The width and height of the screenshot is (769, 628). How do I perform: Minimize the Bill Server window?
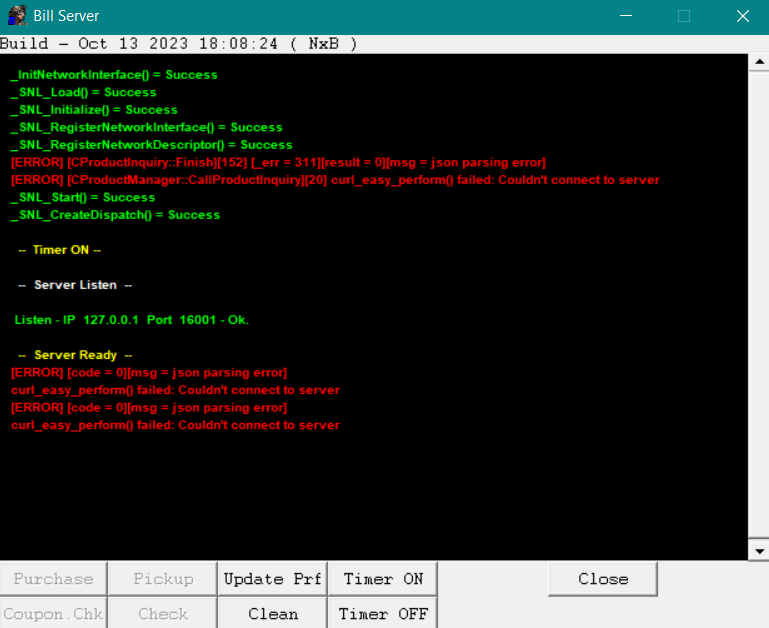click(x=626, y=16)
